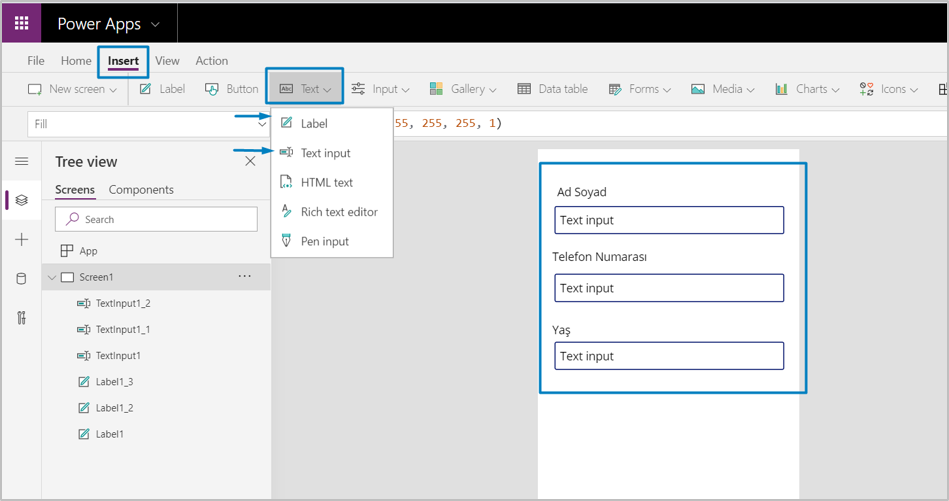Screen dimensions: 949x501
Task: Switch to the Action tab
Action: (211, 61)
